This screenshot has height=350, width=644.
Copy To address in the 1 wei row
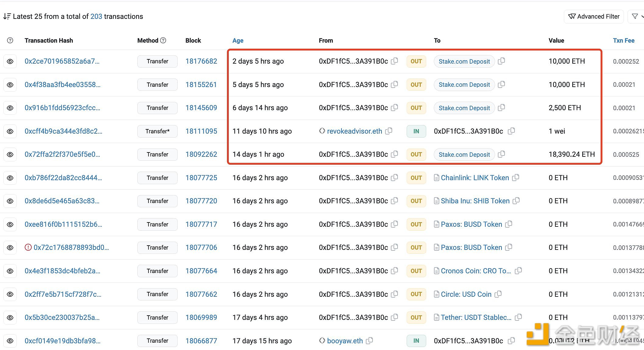[511, 131]
